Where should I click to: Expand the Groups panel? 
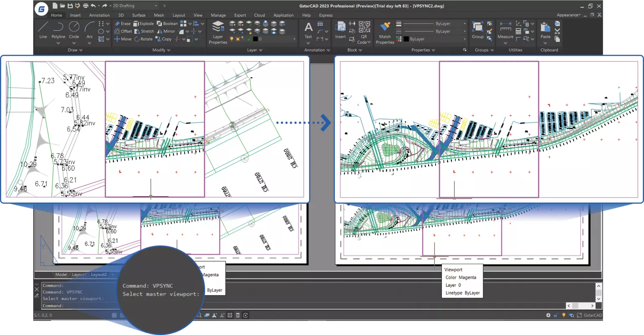coord(484,50)
